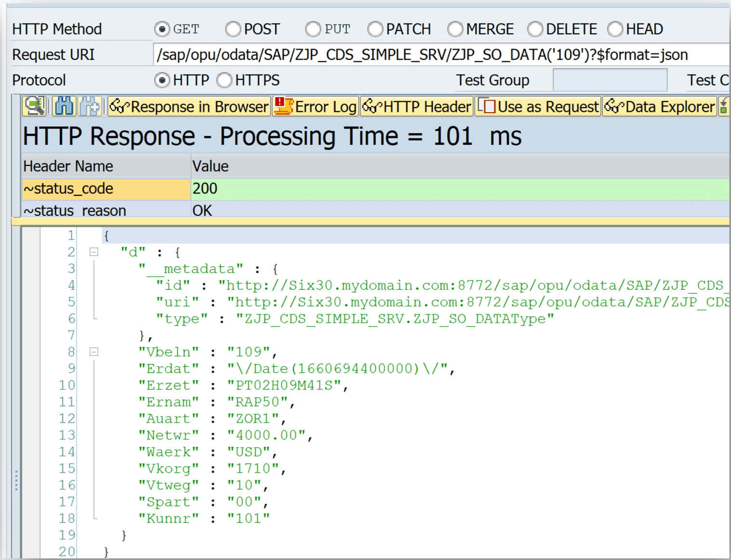Click the Find binoculars icon
Screen dimensions: 731x560
[x=64, y=106]
